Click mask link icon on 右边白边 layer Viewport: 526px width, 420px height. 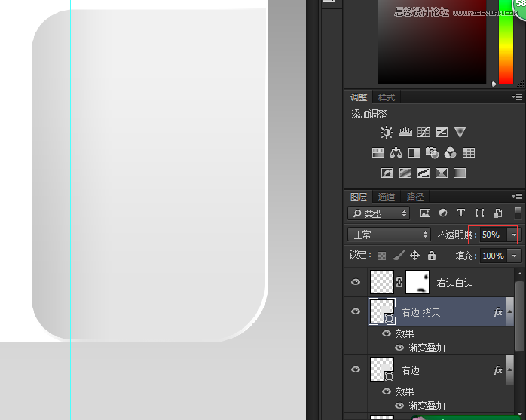coord(399,282)
